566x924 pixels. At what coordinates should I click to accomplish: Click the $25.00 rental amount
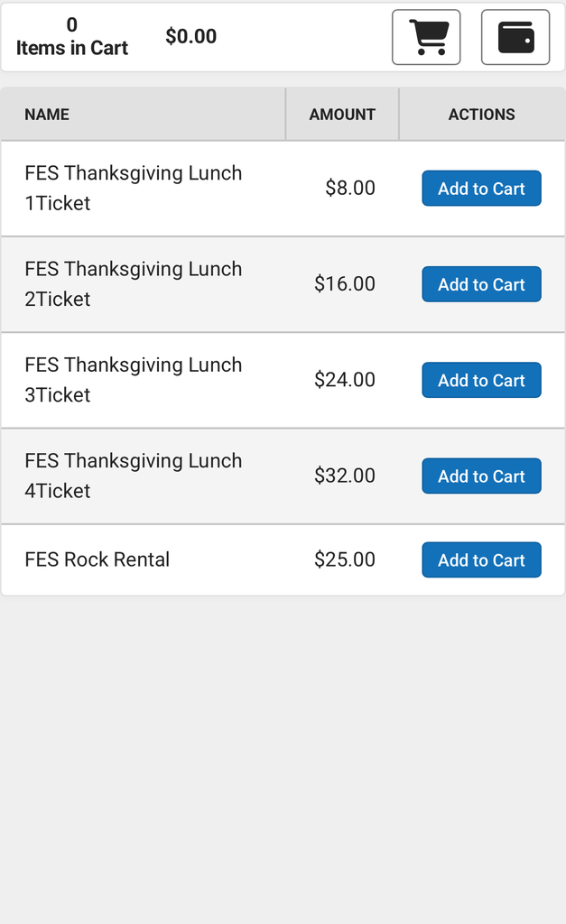point(345,559)
